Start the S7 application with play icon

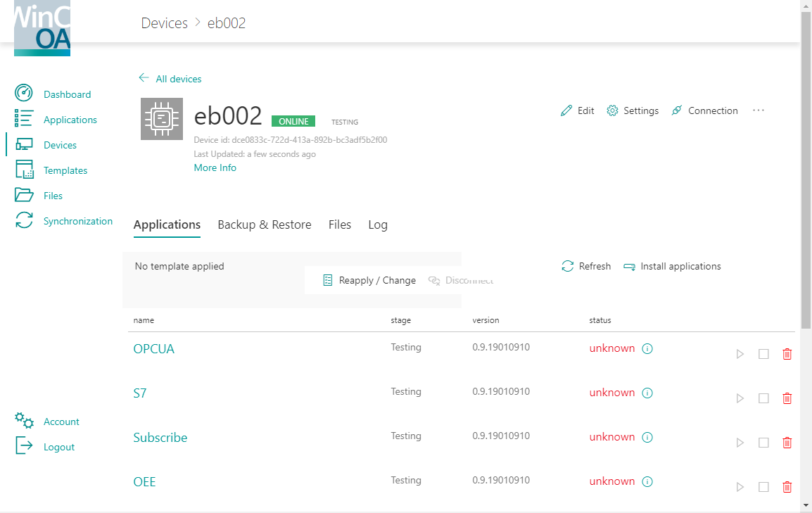[740, 398]
